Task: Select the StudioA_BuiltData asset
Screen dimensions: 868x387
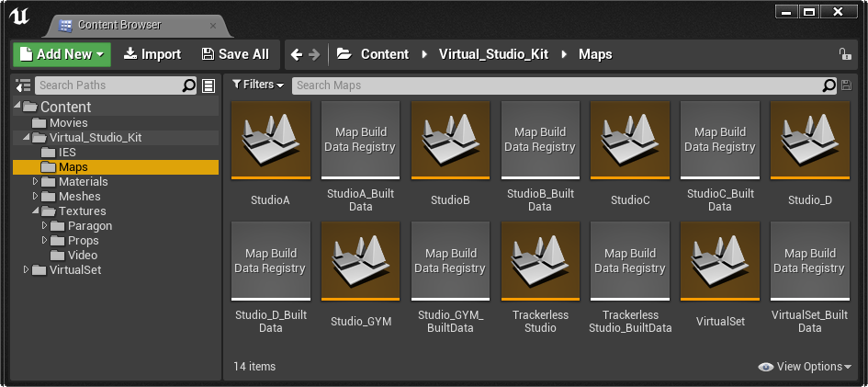Action: [x=360, y=140]
